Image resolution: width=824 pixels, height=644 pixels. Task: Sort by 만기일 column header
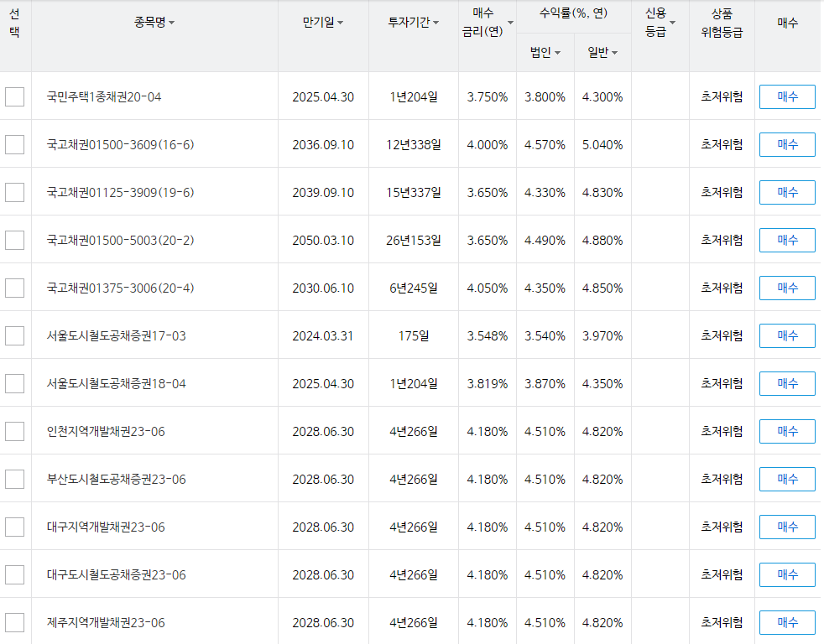(323, 22)
